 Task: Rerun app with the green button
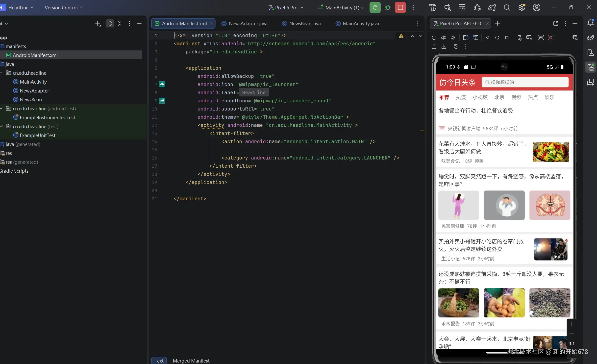[x=375, y=7]
